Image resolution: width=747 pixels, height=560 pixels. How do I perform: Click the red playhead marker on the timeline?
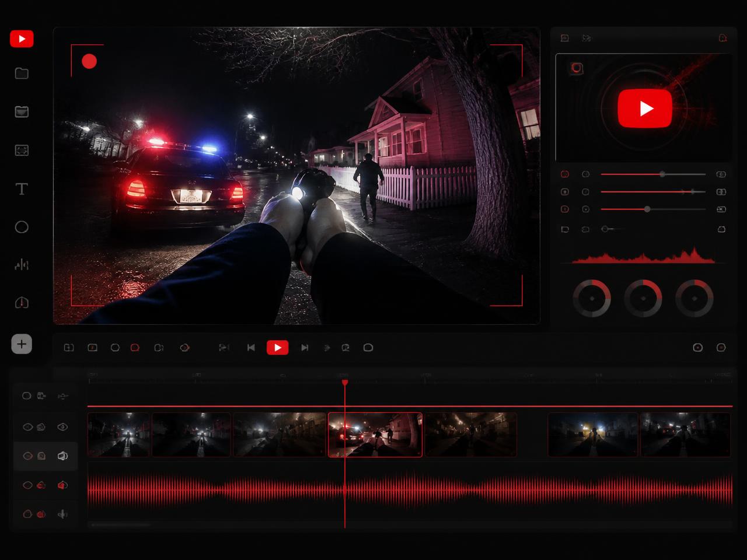coord(345,383)
